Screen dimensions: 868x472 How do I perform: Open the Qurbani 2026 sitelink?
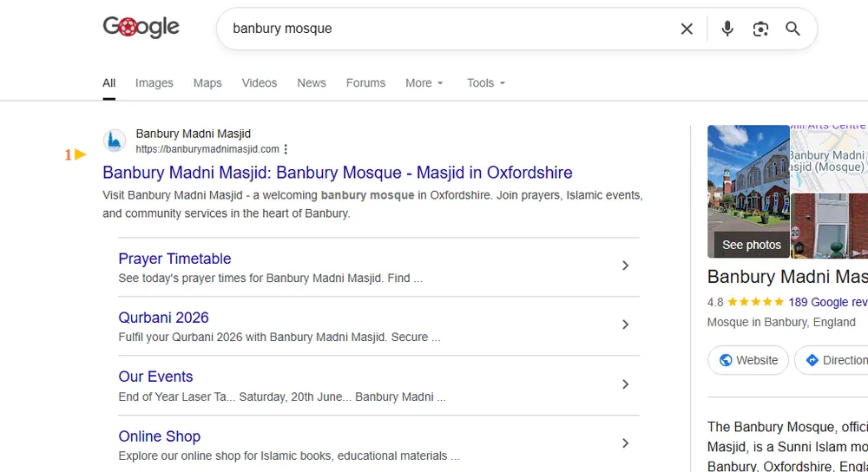[x=163, y=318]
